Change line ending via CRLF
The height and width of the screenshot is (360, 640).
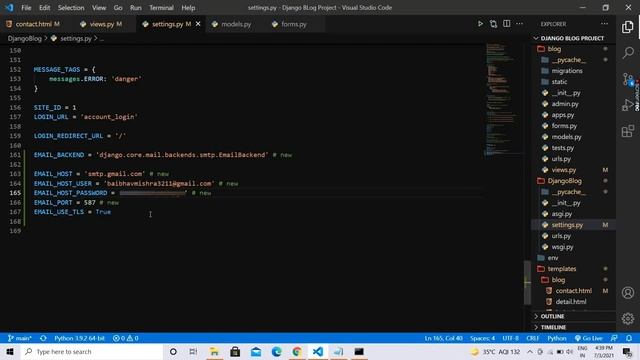click(532, 338)
